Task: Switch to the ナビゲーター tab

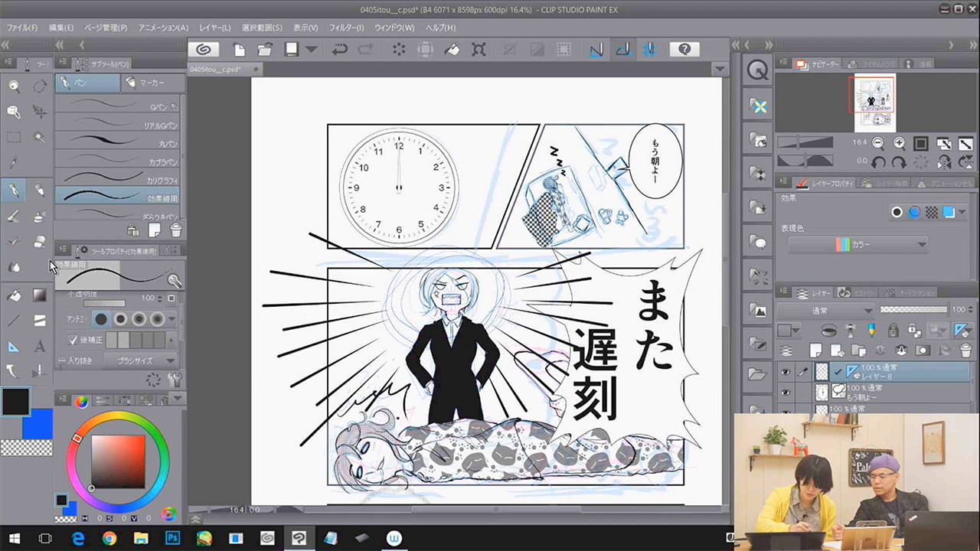Action: point(818,64)
